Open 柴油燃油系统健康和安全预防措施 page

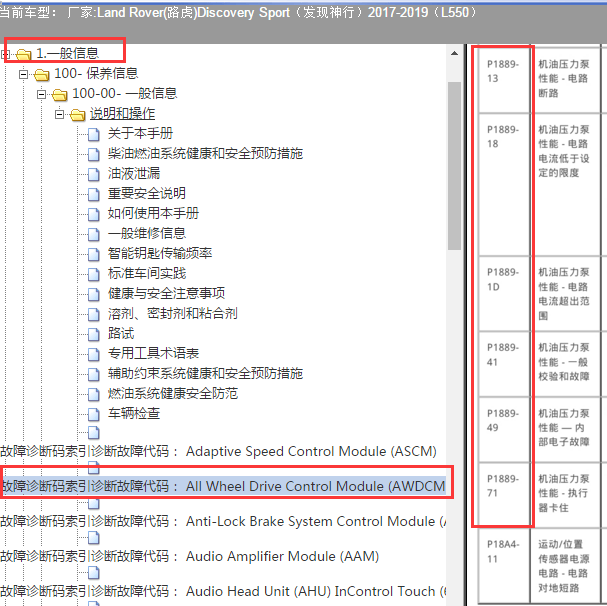(x=206, y=154)
